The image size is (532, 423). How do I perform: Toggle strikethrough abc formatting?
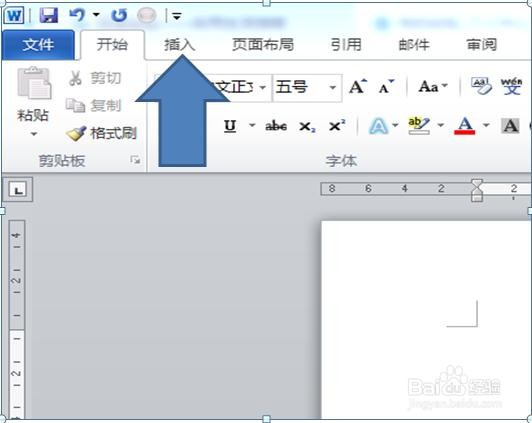[276, 126]
